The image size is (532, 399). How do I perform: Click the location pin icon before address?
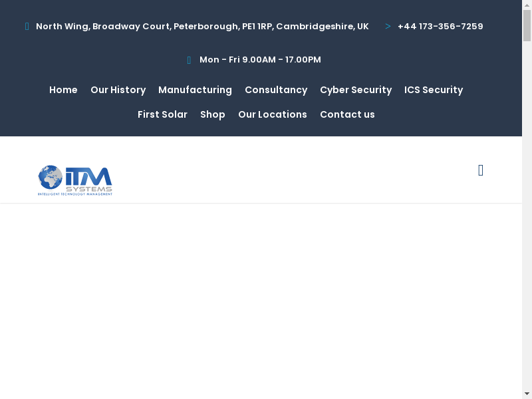click(27, 27)
